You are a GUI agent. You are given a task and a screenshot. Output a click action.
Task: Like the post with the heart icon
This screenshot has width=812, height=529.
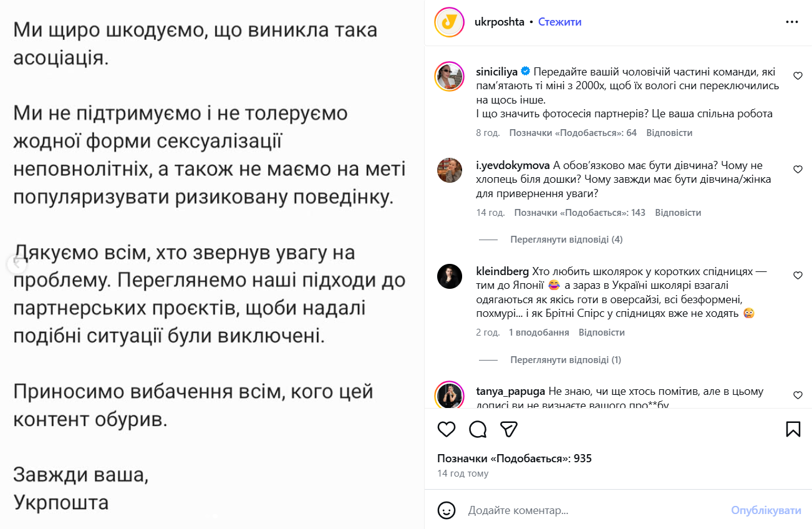click(447, 429)
